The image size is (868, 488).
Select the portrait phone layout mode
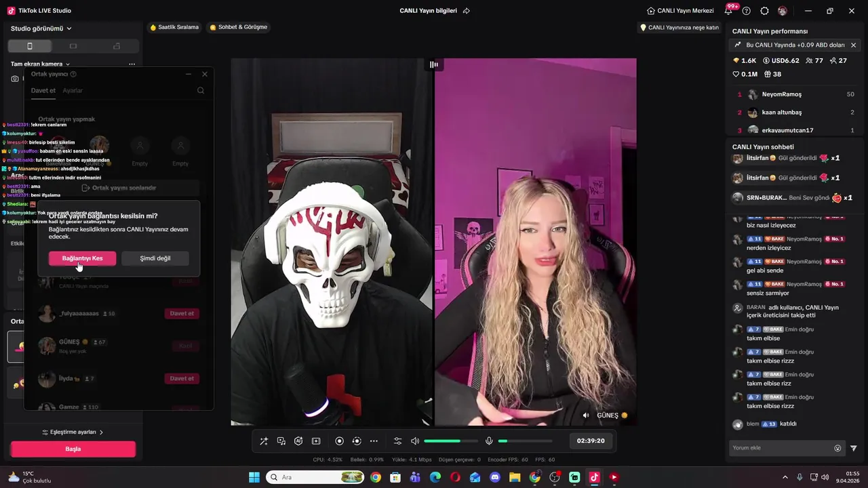(30, 46)
